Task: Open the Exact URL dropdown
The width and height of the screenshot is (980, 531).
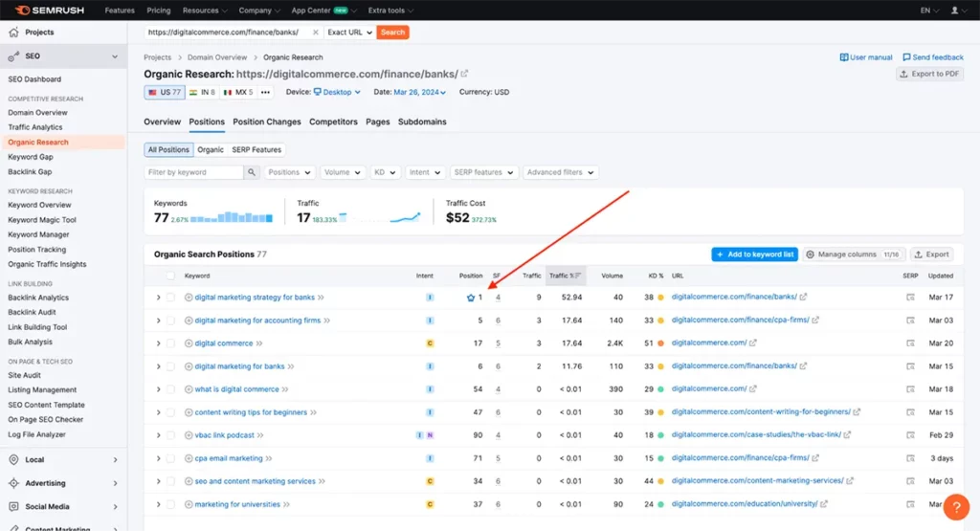Action: tap(349, 32)
